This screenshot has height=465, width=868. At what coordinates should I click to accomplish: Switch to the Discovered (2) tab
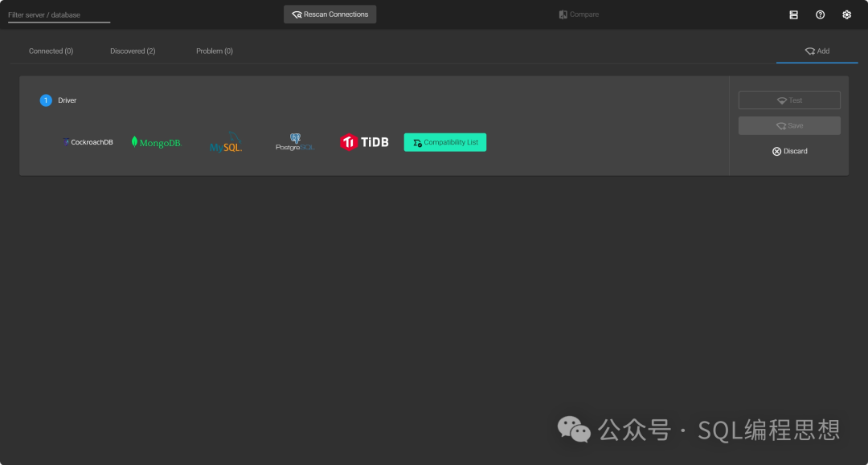tap(133, 51)
